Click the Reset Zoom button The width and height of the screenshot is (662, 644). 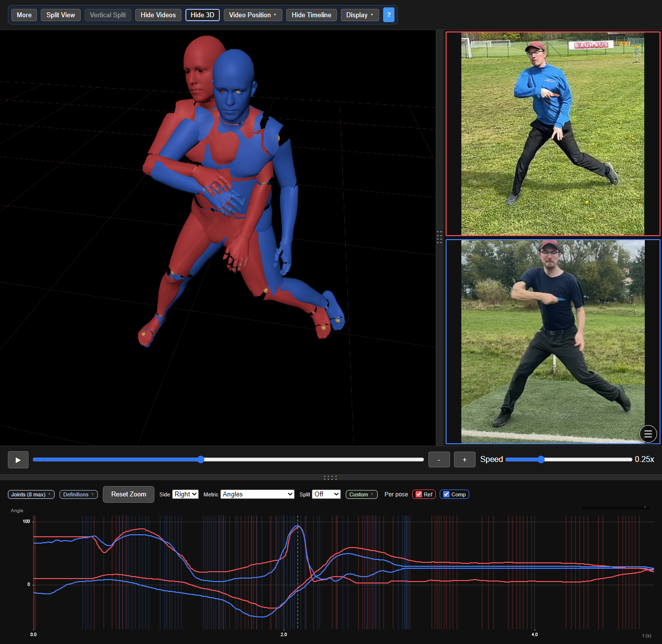pyautogui.click(x=128, y=494)
